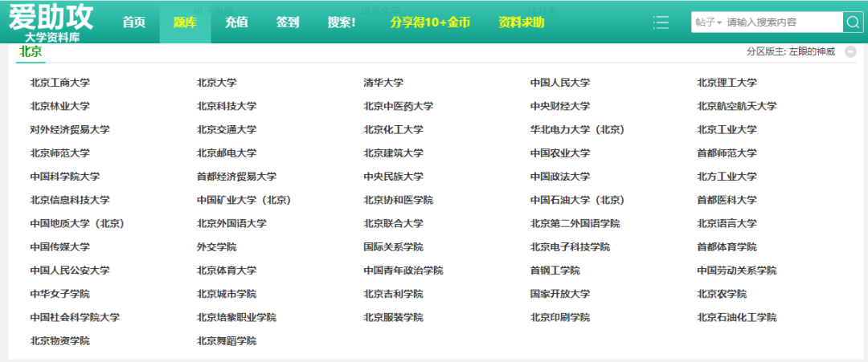868x362 pixels.
Task: Click the 爱助攻 大学资料库 logo
Action: (x=51, y=22)
